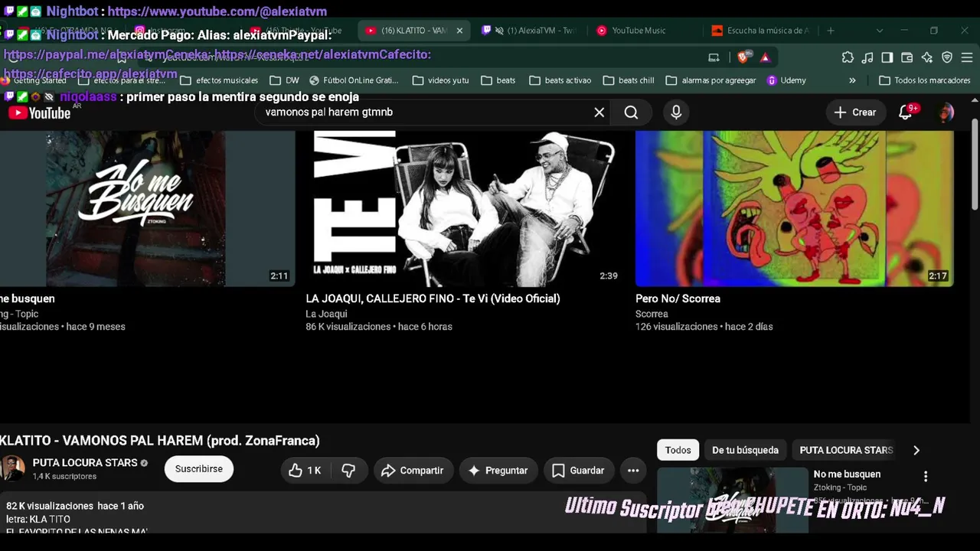Image resolution: width=980 pixels, height=551 pixels.
Task: Subscribe to PUTA LOCURA STARS
Action: pos(199,469)
